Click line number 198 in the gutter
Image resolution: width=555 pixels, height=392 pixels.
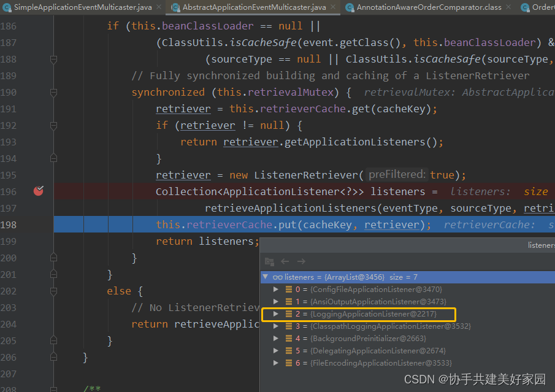coord(9,225)
